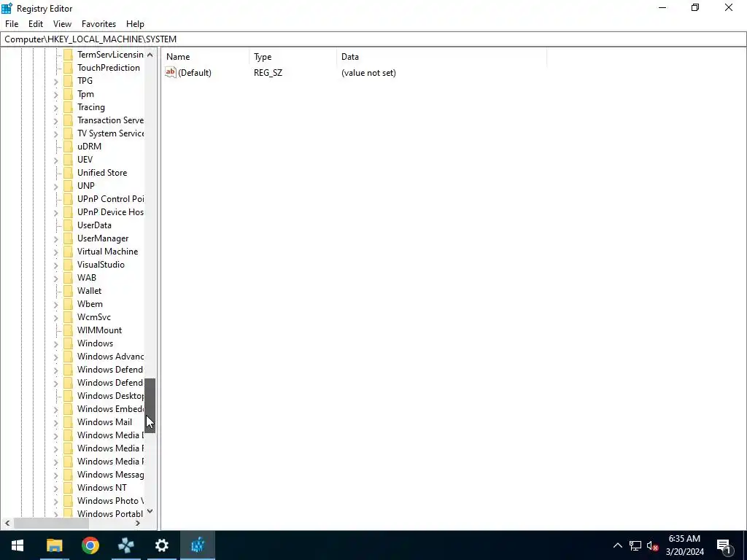
Task: Expand the UserManager key
Action: [x=55, y=239]
